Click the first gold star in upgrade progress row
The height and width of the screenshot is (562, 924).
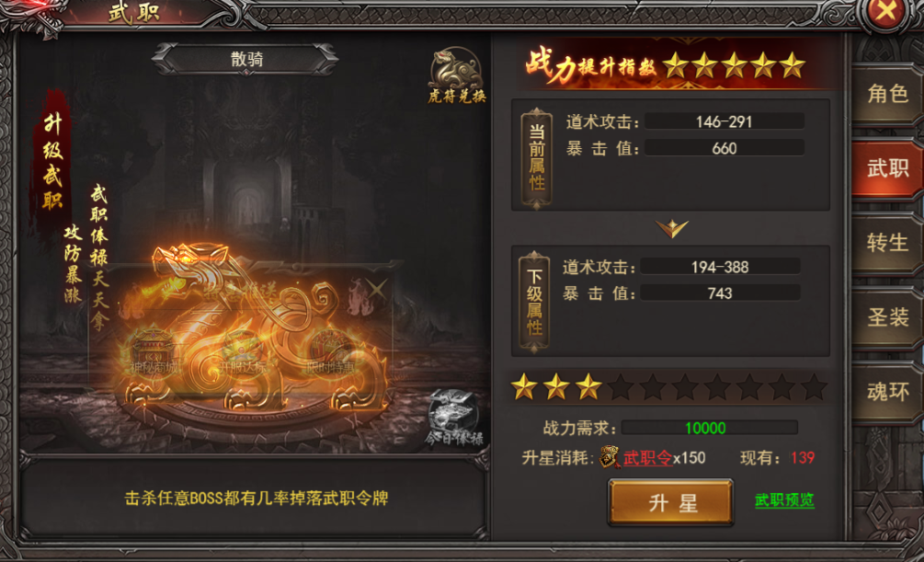tap(524, 387)
